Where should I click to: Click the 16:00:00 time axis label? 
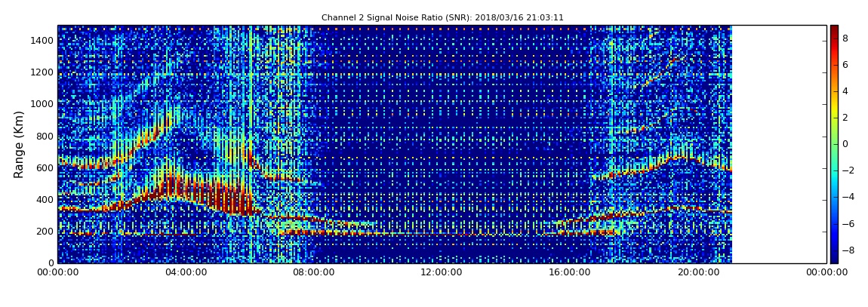(570, 272)
